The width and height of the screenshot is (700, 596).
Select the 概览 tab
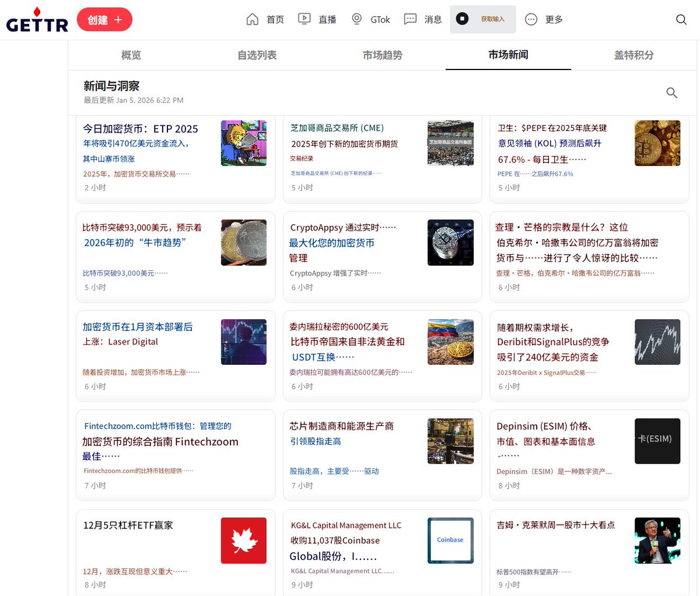coord(131,55)
